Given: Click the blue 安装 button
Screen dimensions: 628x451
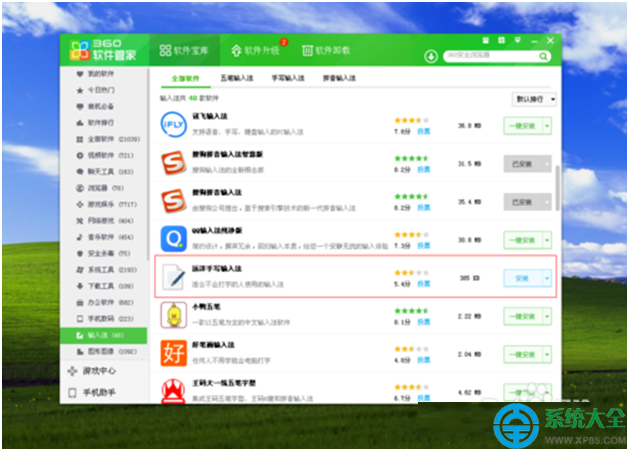Looking at the screenshot, I should tap(523, 278).
